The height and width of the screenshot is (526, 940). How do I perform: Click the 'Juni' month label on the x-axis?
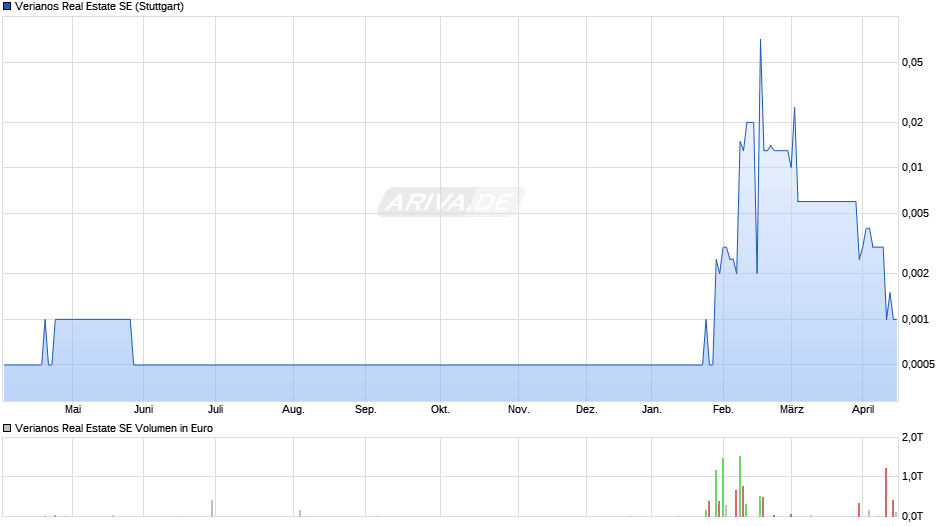pos(143,409)
